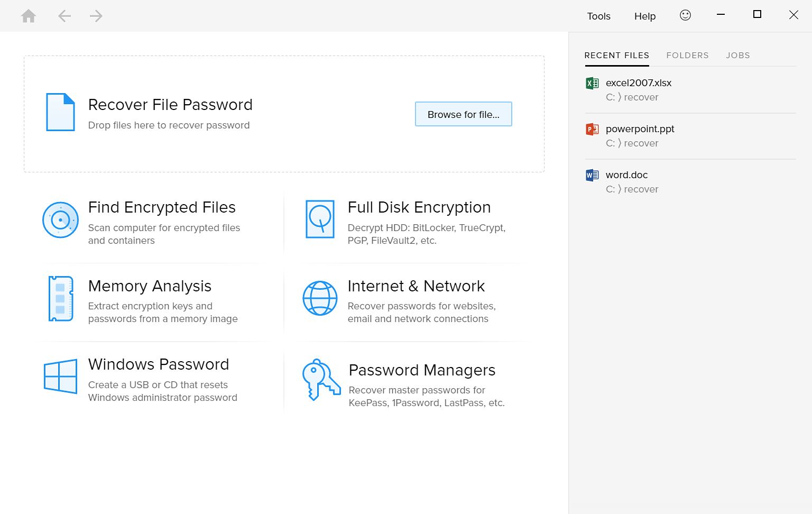Go back using the left arrow icon
Screen dimensions: 812x514
pyautogui.click(x=64, y=16)
